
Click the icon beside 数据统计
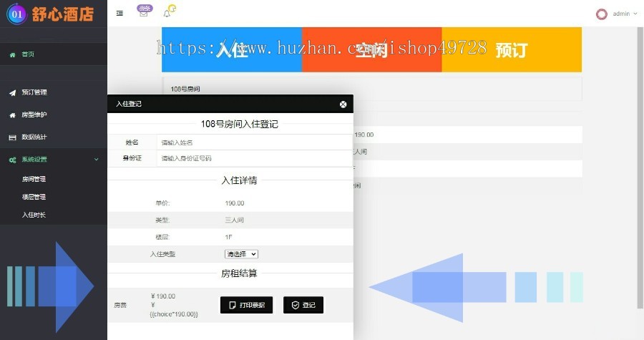point(12,137)
